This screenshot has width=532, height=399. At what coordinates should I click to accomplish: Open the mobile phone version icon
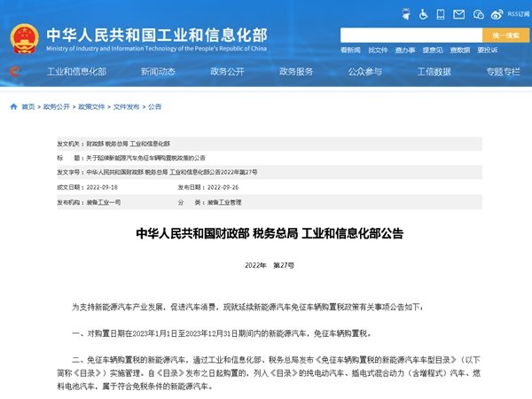point(441,14)
